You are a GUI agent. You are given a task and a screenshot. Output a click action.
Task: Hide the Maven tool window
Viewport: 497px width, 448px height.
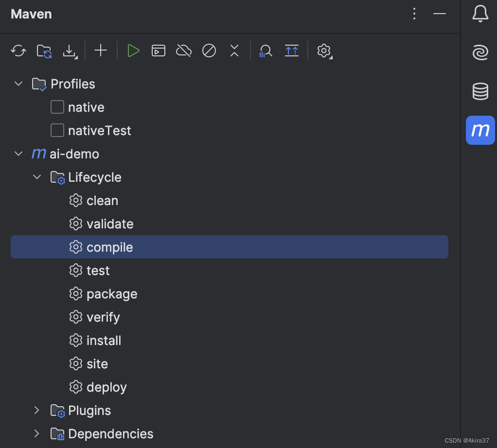(x=440, y=14)
